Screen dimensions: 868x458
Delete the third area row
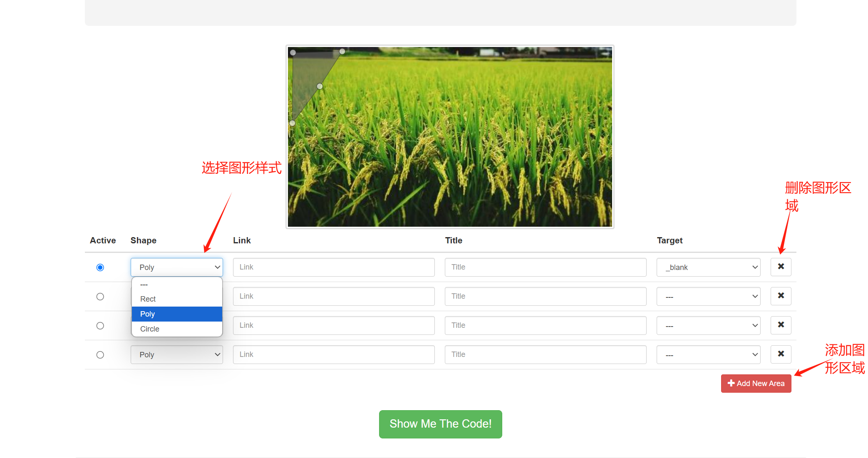[781, 325]
